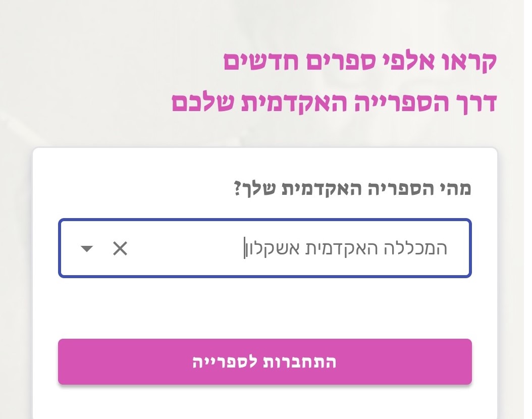Connect to the library via the pink button

pos(265,362)
